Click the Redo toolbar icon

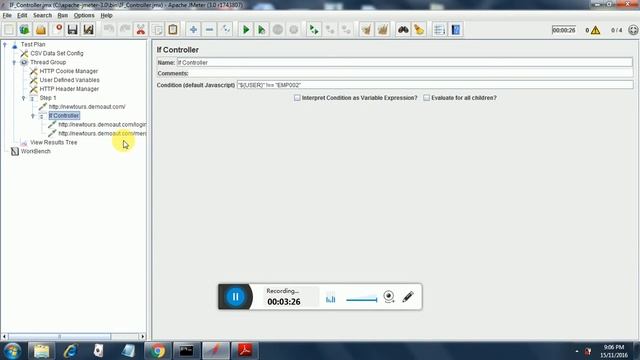click(124, 29)
